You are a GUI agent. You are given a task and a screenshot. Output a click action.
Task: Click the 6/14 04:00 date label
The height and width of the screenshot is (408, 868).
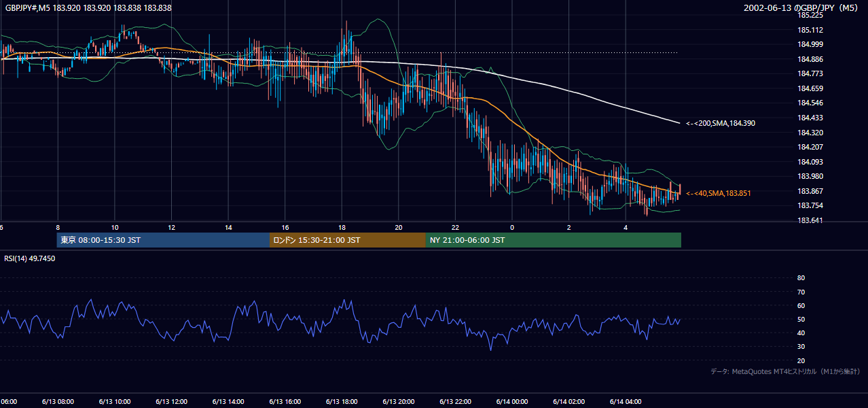626,401
